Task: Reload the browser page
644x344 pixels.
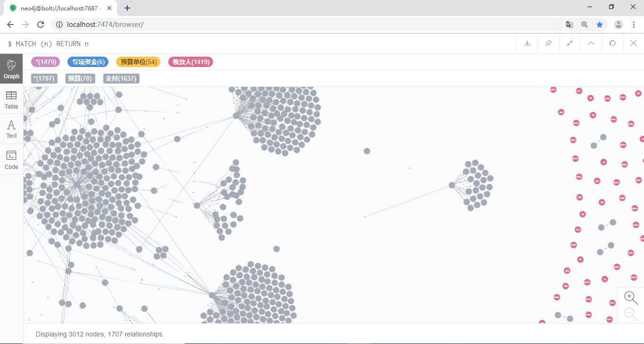Action: pos(41,25)
